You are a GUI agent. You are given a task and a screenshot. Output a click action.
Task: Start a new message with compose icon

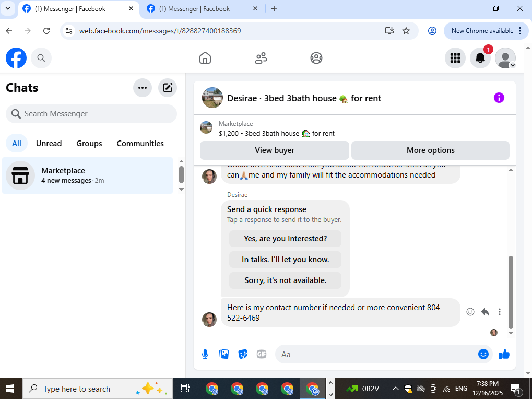click(168, 88)
